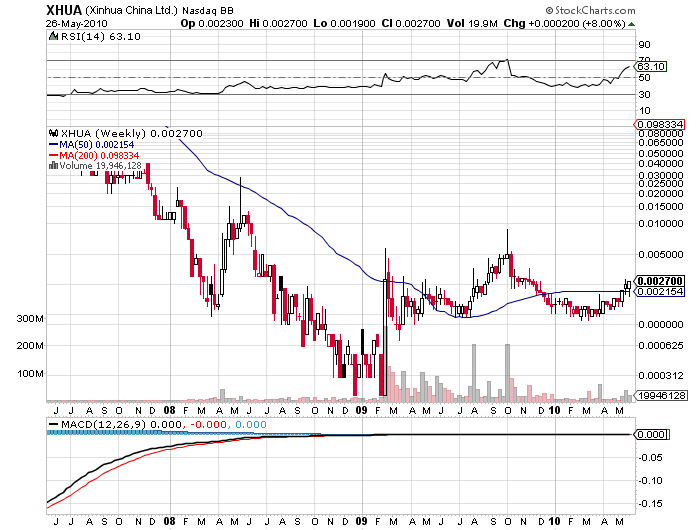
Task: Click the volume bars icon in the legend
Action: (x=53, y=166)
